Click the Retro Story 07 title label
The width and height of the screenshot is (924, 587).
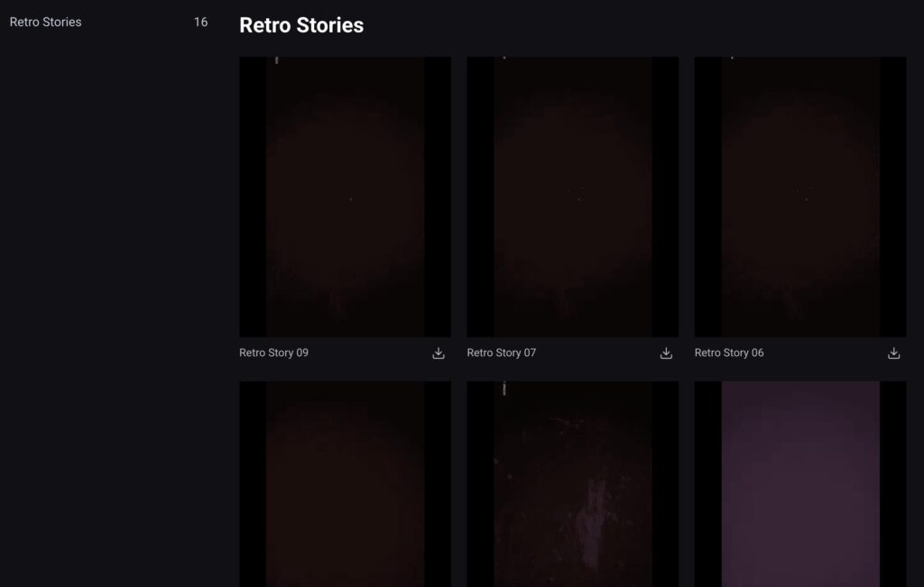point(501,353)
